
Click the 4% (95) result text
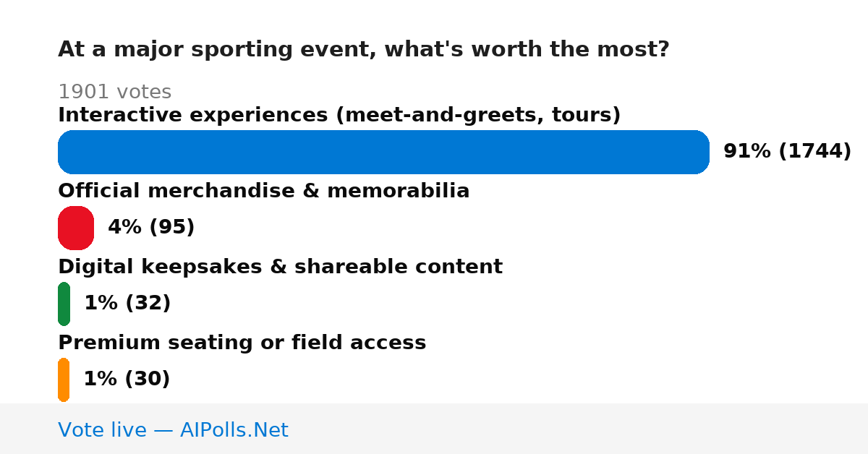(x=151, y=228)
